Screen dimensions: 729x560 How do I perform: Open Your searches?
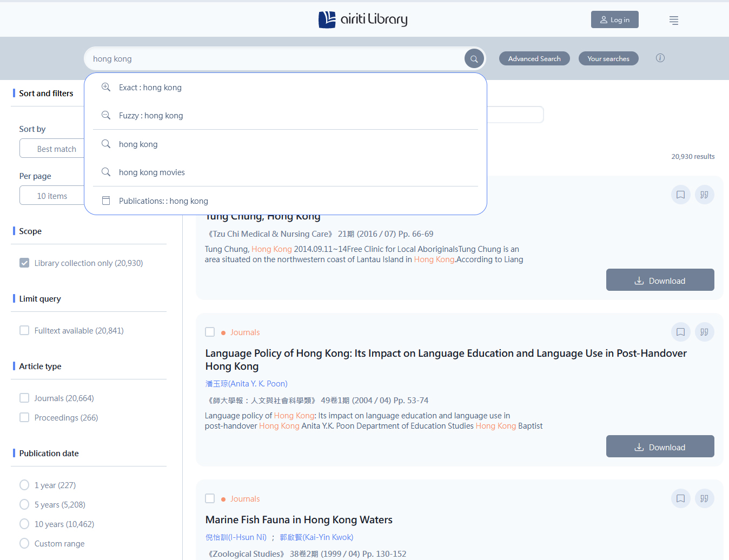pyautogui.click(x=608, y=58)
